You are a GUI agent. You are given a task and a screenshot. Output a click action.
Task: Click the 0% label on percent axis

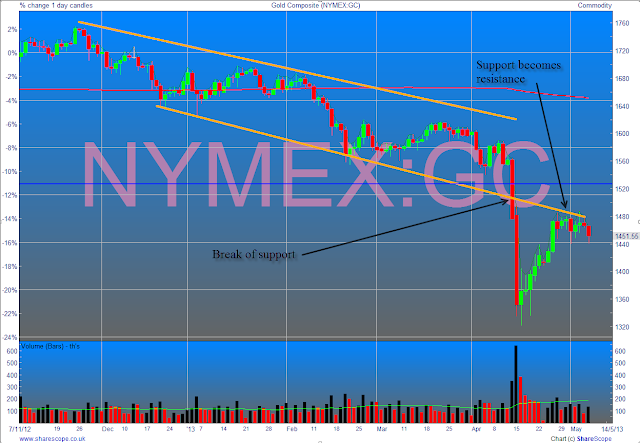click(x=13, y=53)
